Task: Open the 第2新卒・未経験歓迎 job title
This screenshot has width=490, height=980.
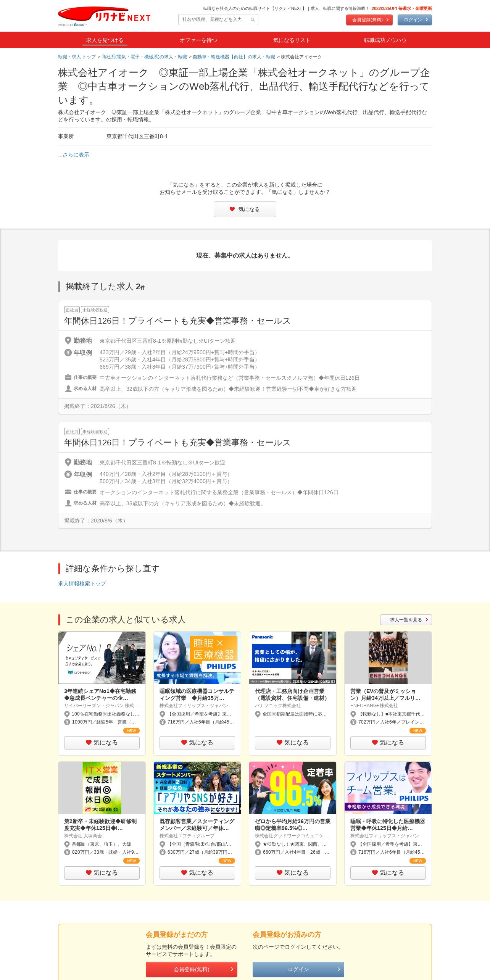Action: point(100,825)
